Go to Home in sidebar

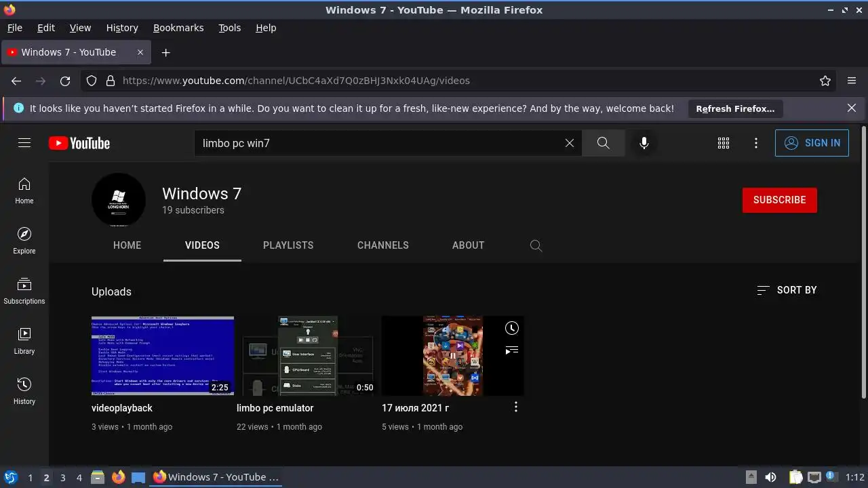[24, 191]
